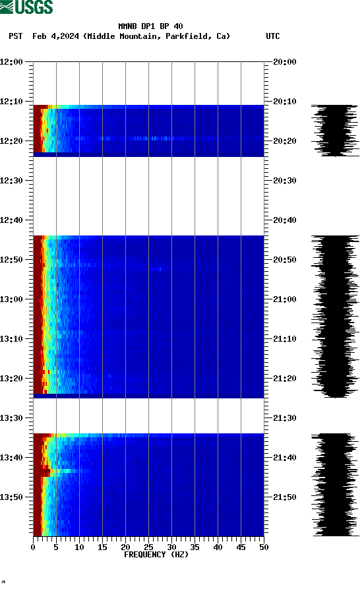Viewport: 364px width, 589px height.
Task: Click the 50 Hz frequency tick label
Action: pos(264,547)
